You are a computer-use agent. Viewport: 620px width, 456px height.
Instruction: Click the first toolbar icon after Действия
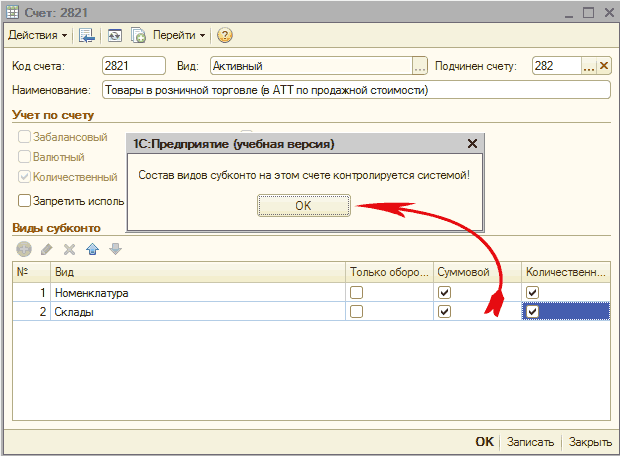pos(88,35)
